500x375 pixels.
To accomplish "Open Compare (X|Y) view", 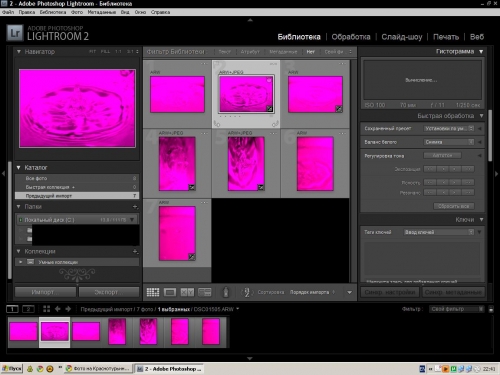I will pyautogui.click(x=187, y=292).
